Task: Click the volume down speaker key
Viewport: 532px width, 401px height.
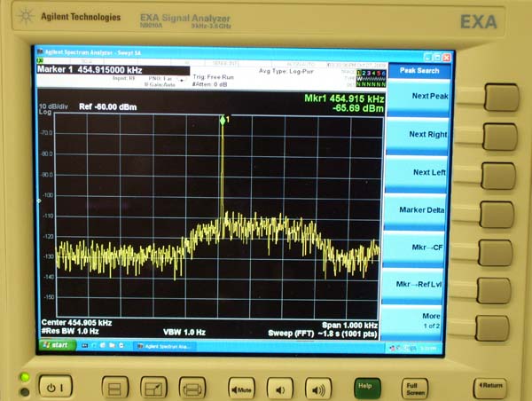Action: click(280, 389)
